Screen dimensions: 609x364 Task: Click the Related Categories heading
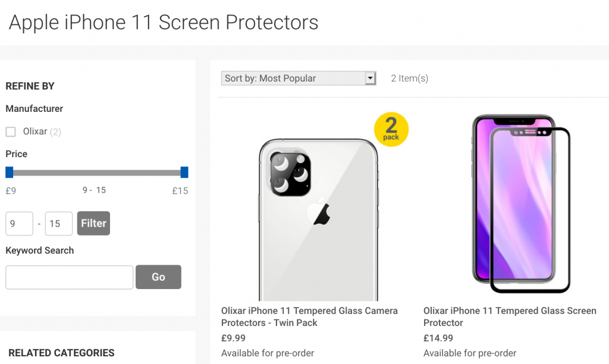pyautogui.click(x=61, y=353)
